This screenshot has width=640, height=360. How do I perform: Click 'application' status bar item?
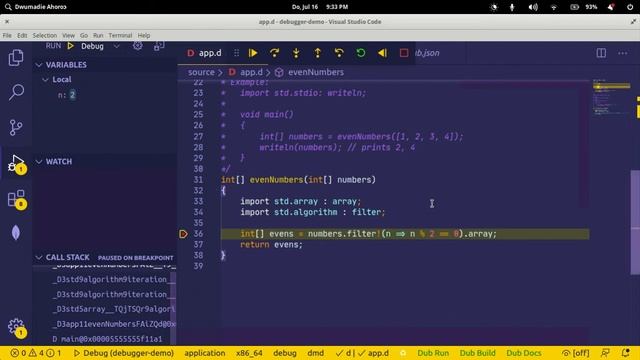[x=204, y=353]
